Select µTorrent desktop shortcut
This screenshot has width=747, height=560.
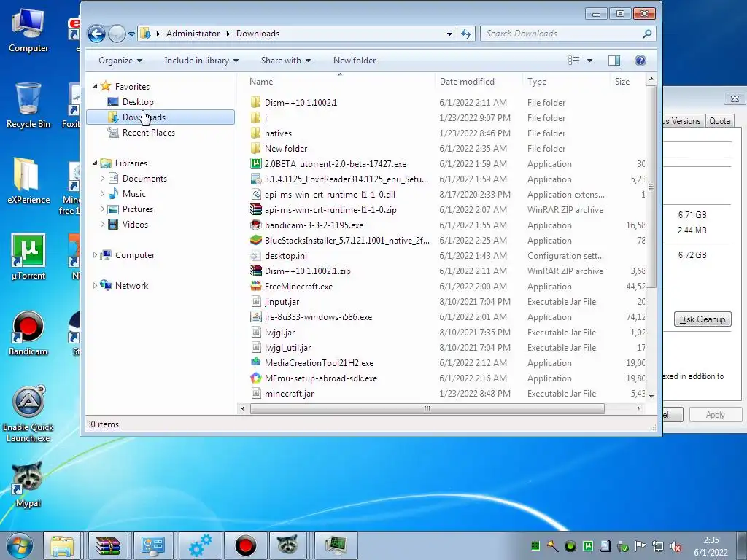tap(28, 256)
